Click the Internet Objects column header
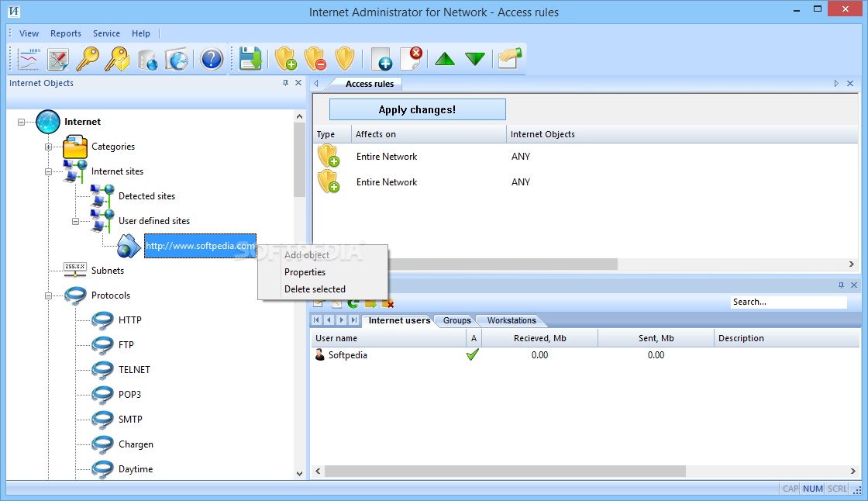 (682, 134)
